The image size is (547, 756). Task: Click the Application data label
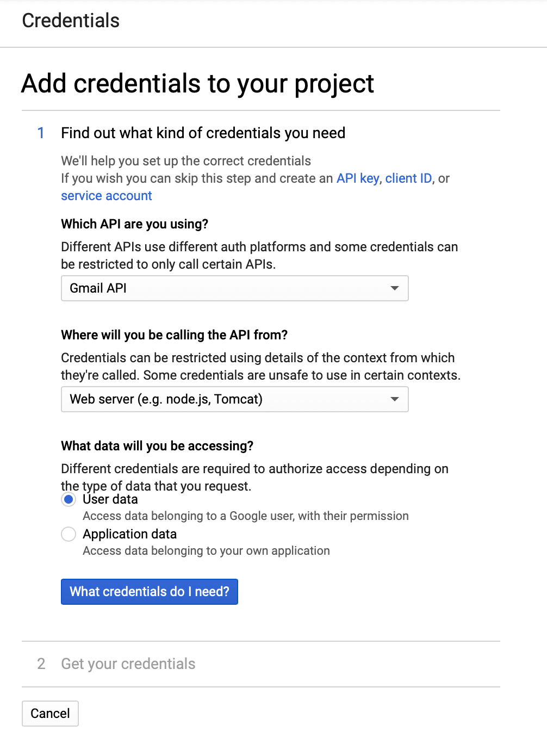(x=129, y=534)
